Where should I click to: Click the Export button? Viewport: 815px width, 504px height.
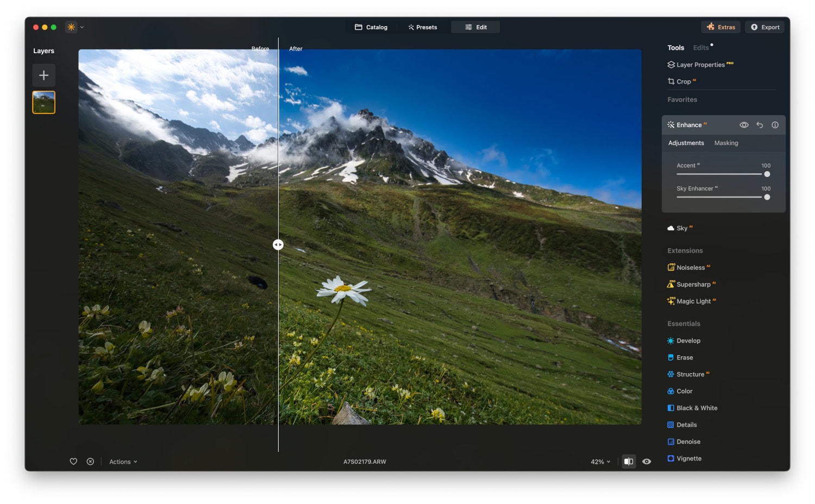(764, 27)
